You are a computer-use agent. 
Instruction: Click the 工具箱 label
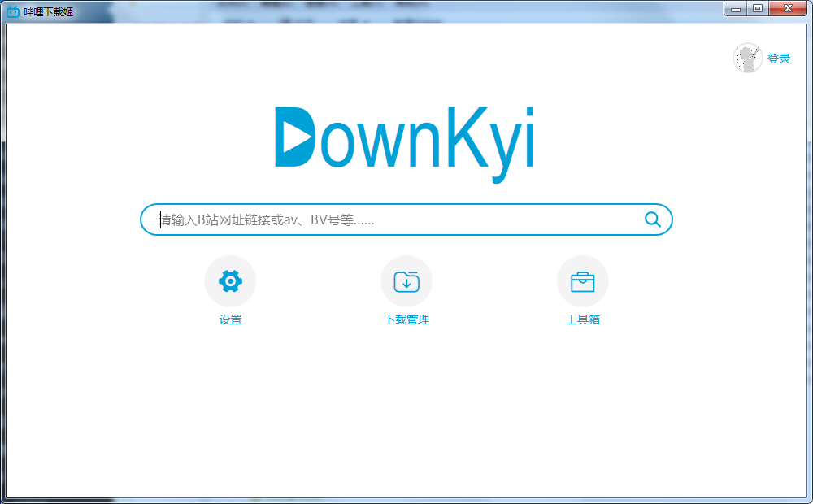pos(582,319)
